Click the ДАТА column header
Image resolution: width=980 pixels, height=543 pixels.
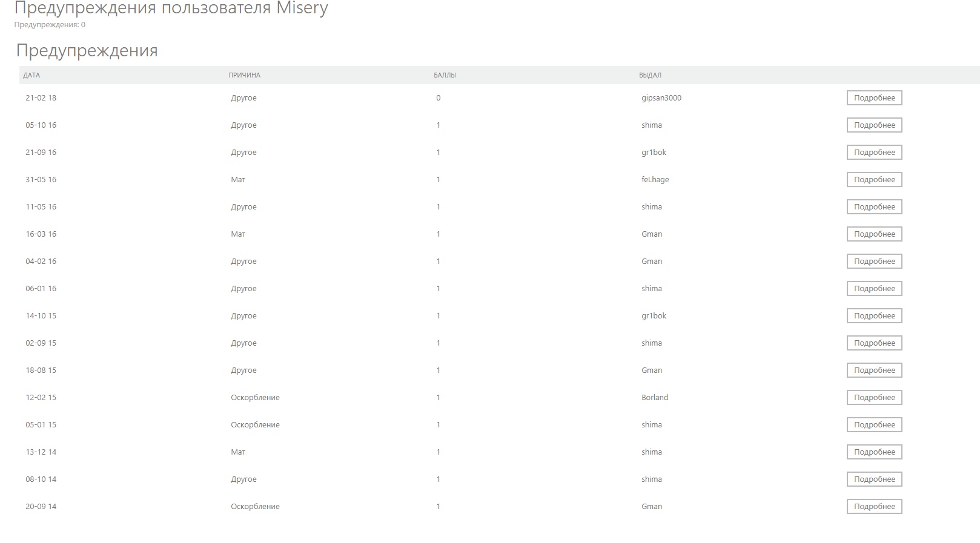[31, 75]
